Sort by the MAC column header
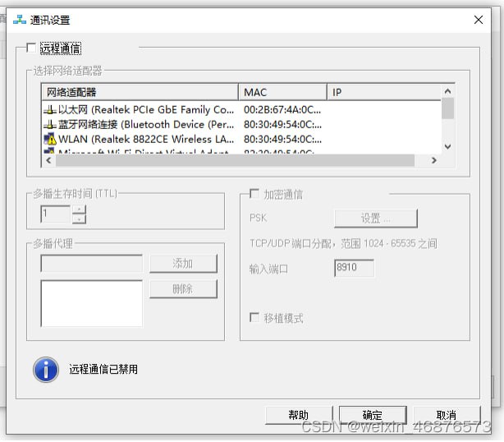The height and width of the screenshot is (442, 504). pos(282,92)
